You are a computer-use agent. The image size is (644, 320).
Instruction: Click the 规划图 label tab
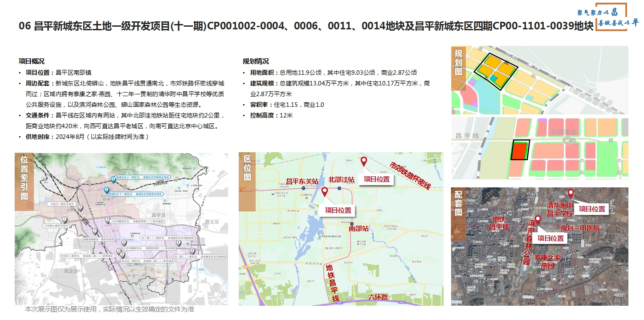(x=458, y=62)
